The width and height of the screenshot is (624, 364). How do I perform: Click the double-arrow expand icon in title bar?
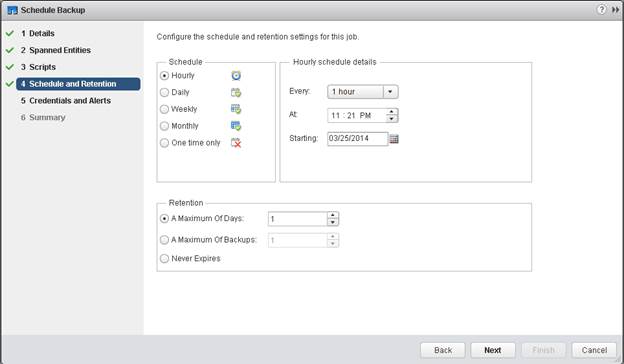tap(615, 10)
